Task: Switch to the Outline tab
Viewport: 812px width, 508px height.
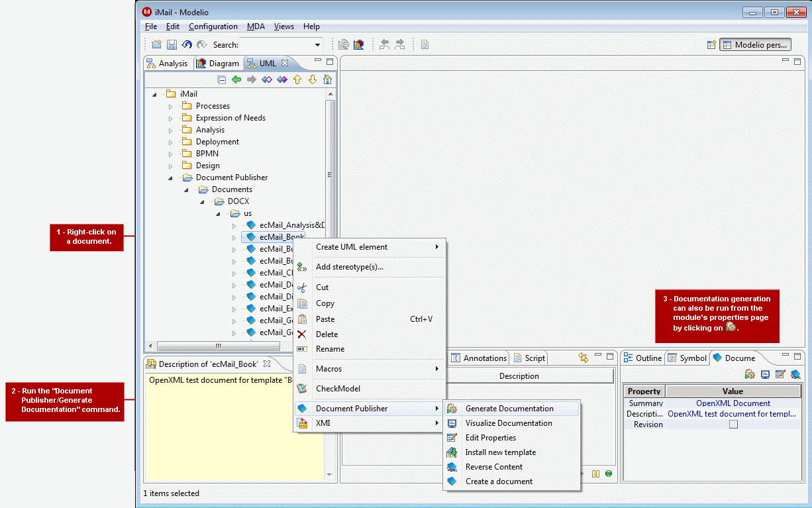Action: click(x=642, y=358)
